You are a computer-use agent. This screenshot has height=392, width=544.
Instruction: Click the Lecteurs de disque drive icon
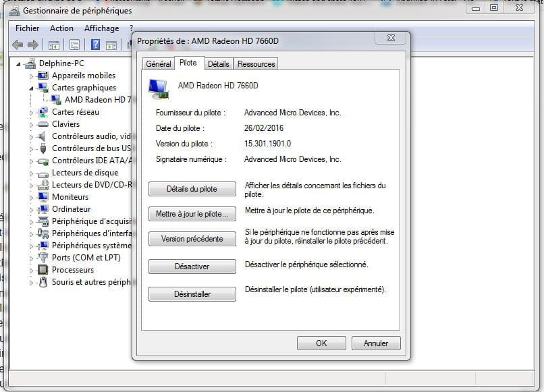(x=43, y=174)
